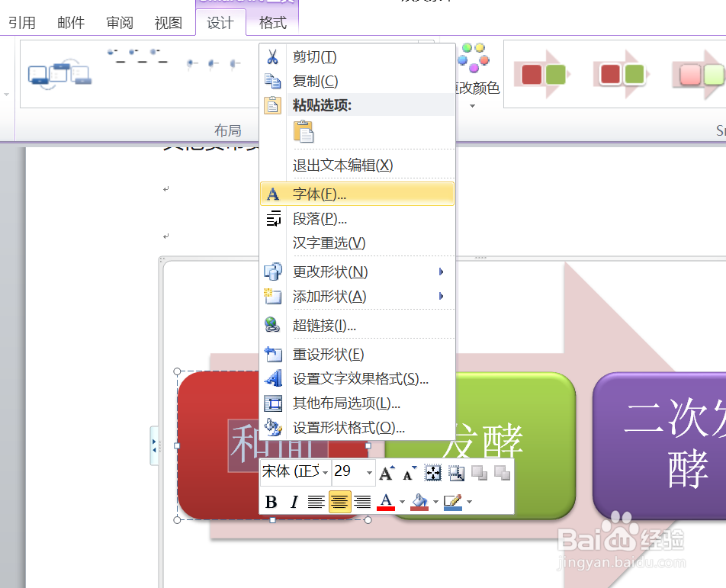Select the Cut (剪切) icon in context menu
Image resolution: width=726 pixels, height=588 pixels.
272,56
